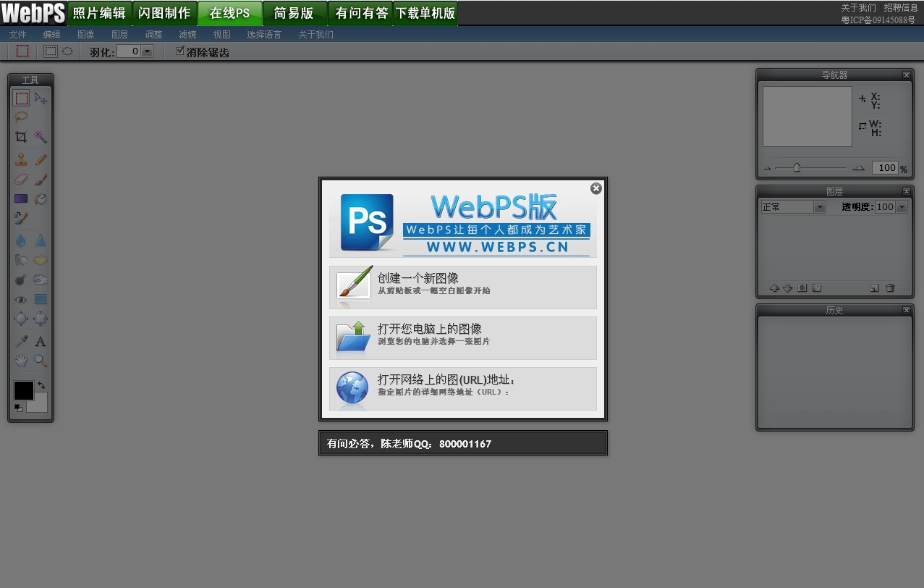
Task: Select the Lasso tool
Action: point(22,117)
